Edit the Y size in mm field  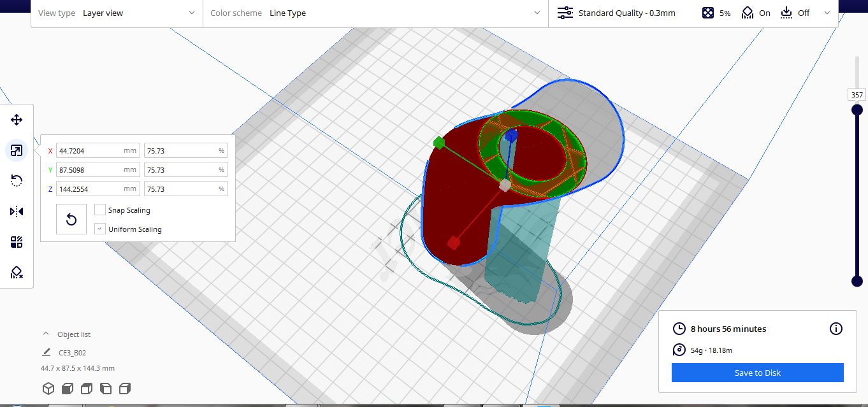click(x=98, y=170)
